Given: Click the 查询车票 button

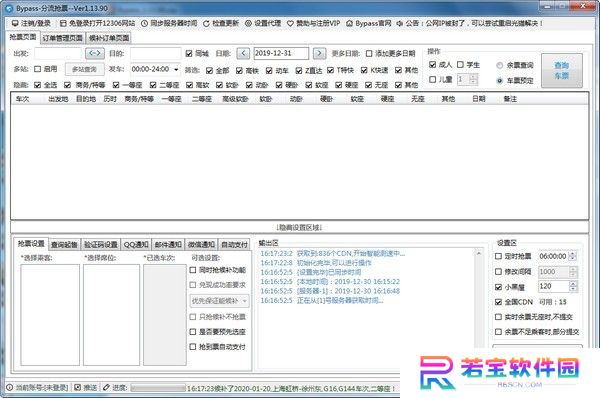Looking at the screenshot, I should tap(561, 71).
